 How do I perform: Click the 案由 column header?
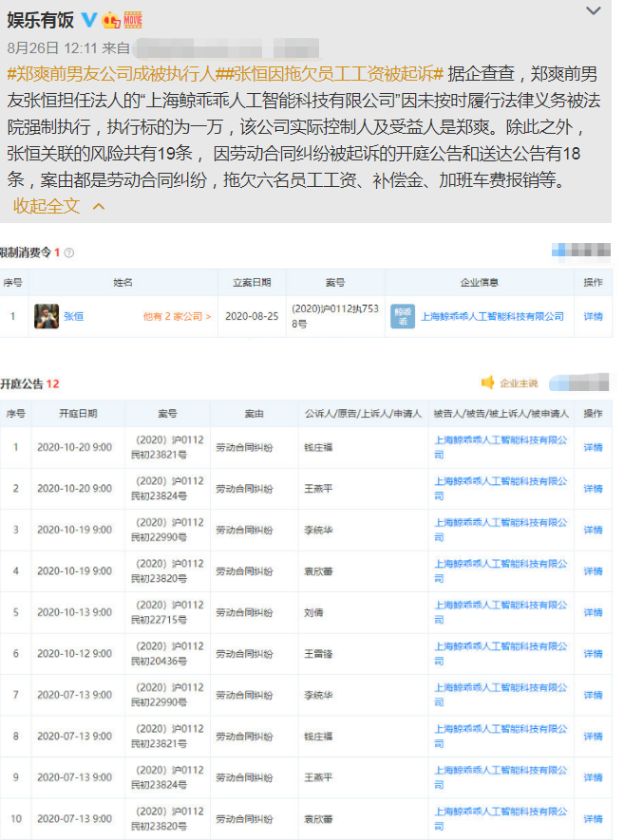tap(254, 414)
